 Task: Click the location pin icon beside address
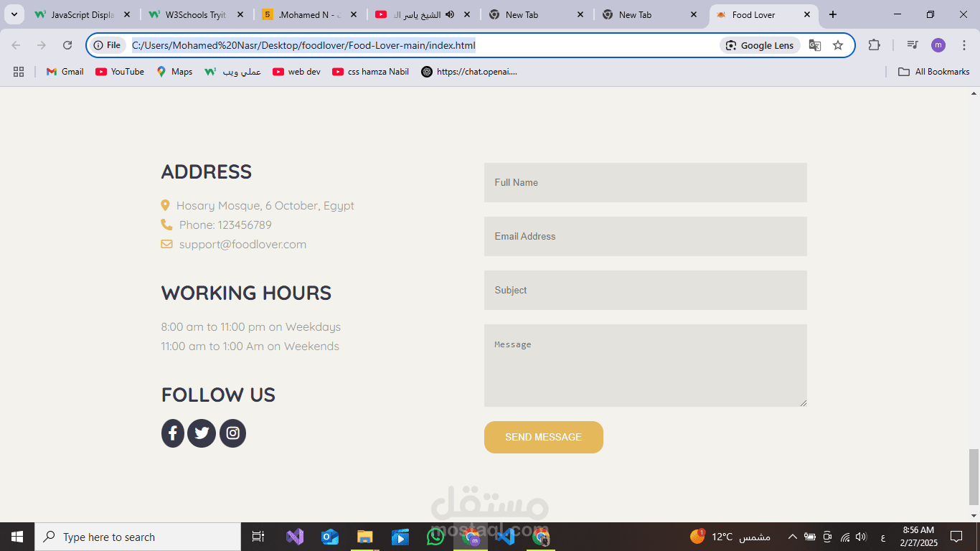click(165, 205)
